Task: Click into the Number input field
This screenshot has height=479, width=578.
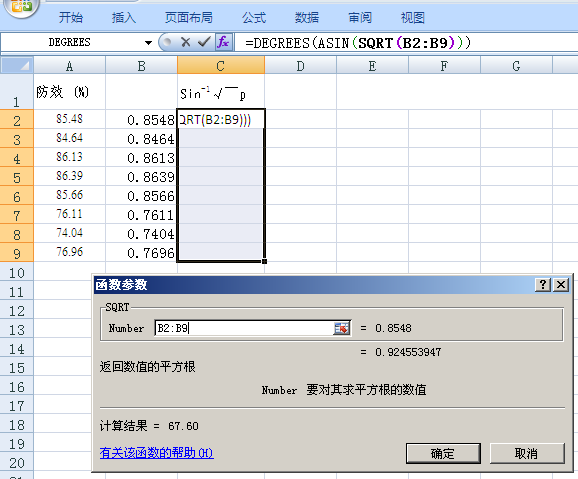Action: pos(244,328)
